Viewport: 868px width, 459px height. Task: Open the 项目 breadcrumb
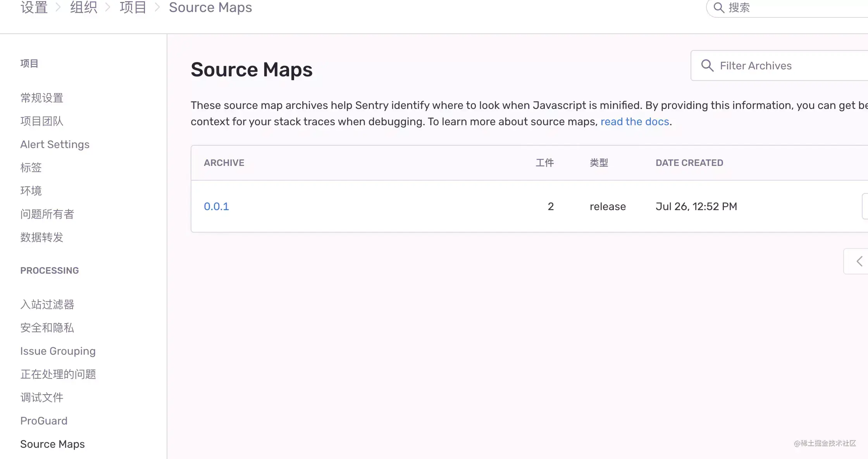tap(133, 7)
